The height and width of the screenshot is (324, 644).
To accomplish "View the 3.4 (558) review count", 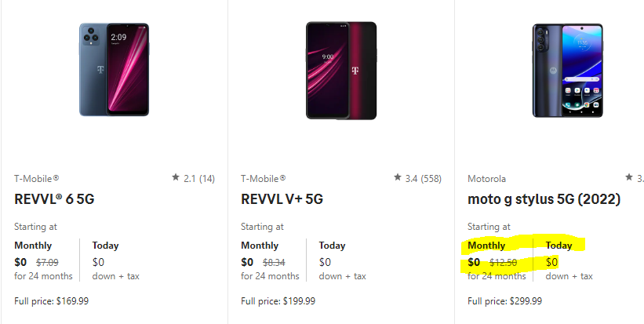I will (424, 179).
